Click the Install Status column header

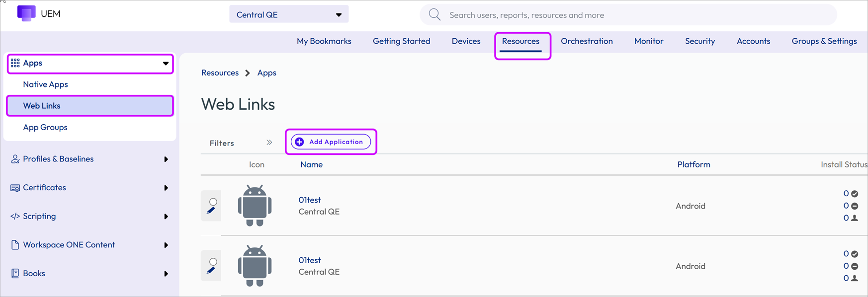tap(844, 164)
